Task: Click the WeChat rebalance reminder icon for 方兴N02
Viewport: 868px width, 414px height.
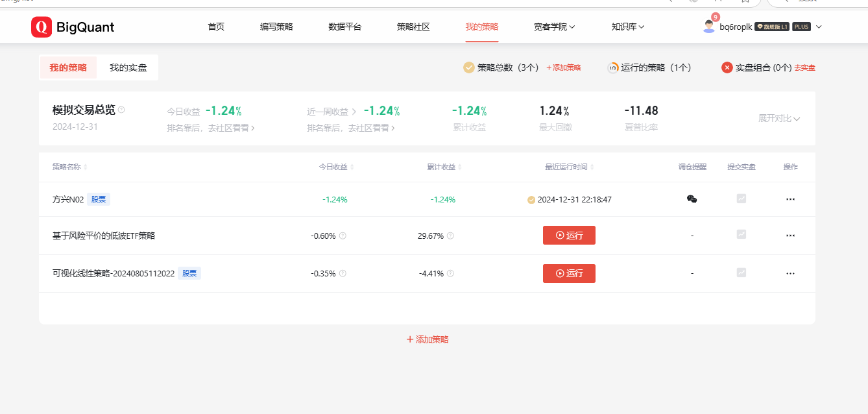Action: (692, 199)
